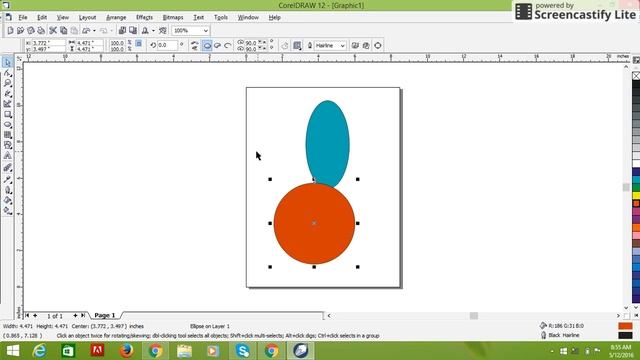Cut the selected object via toolbar
The height and width of the screenshot is (360, 640).
53,31
